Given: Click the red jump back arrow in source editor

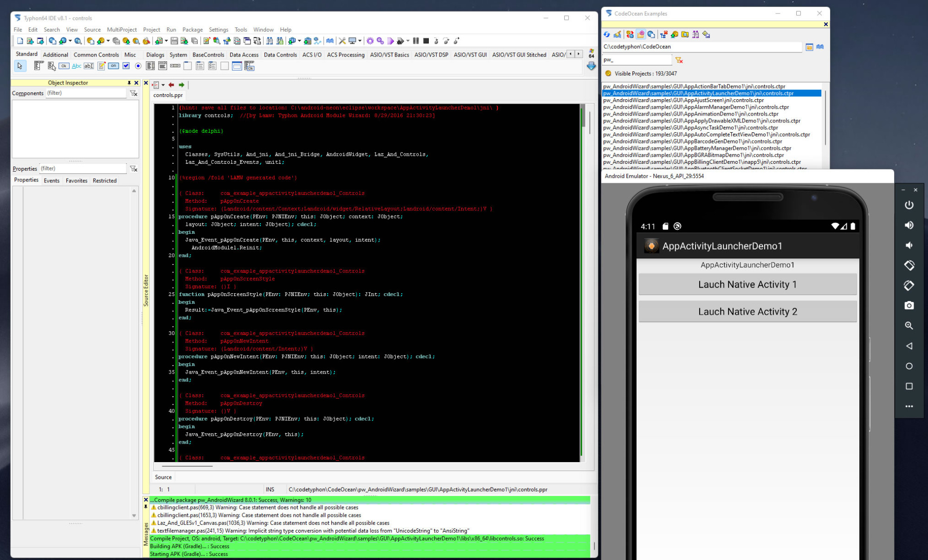Looking at the screenshot, I should click(x=171, y=85).
